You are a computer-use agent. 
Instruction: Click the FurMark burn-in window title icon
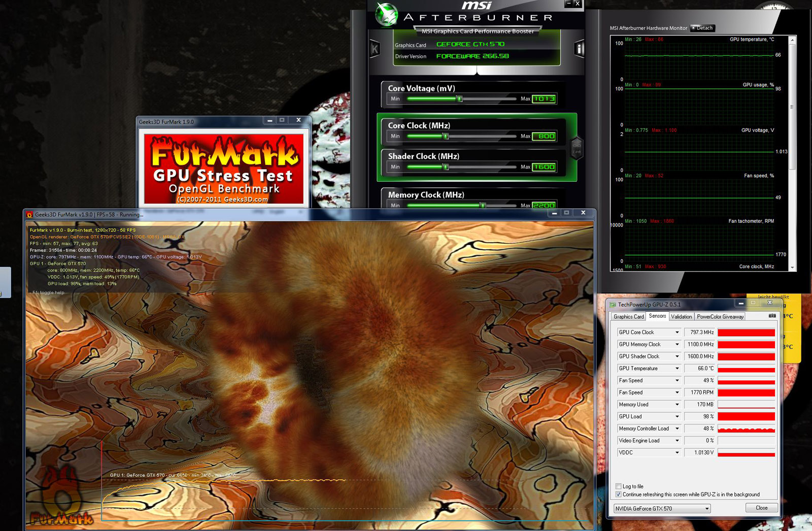point(29,215)
